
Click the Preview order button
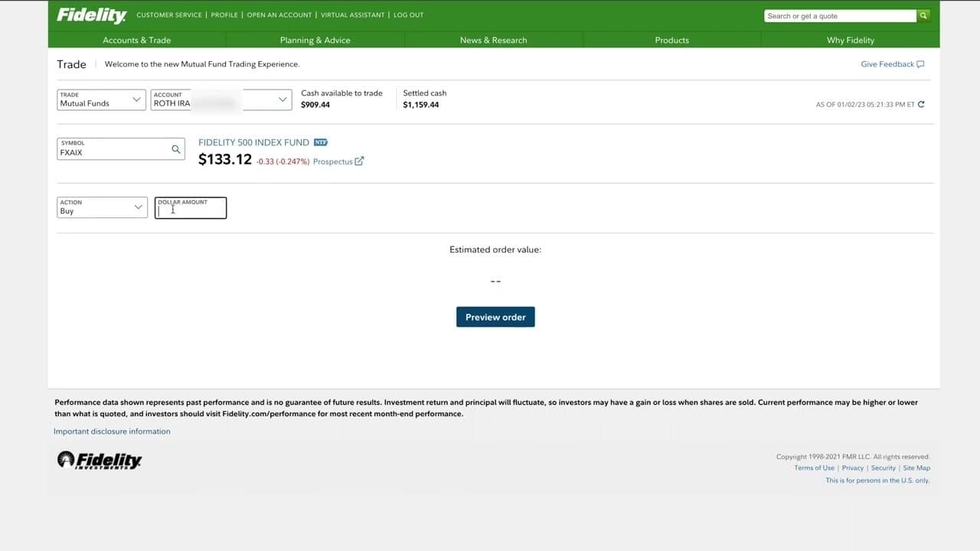pyautogui.click(x=495, y=317)
